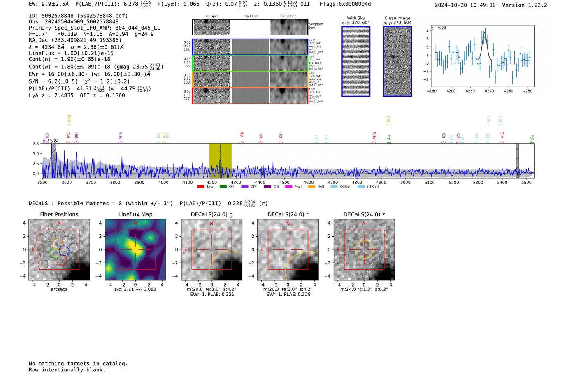Click the orange circle in DECaLS z image
The width and height of the screenshot is (576, 392).
coord(364,250)
